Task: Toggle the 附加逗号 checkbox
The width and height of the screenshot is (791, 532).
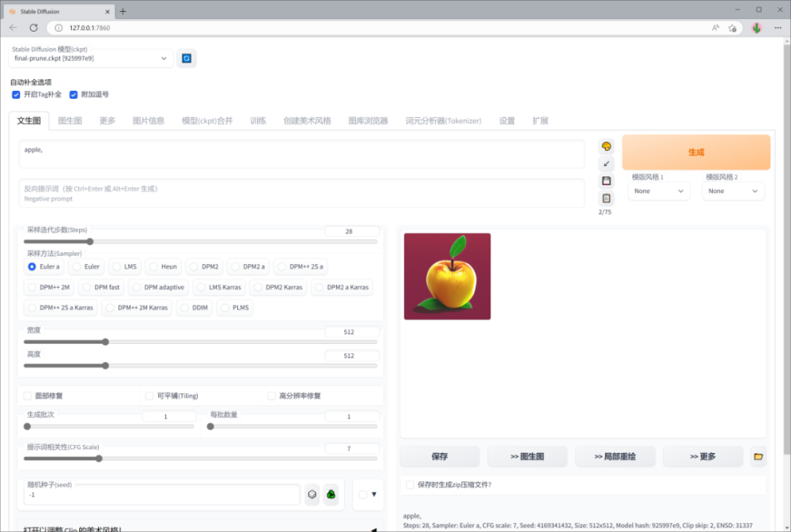Action: (74, 94)
